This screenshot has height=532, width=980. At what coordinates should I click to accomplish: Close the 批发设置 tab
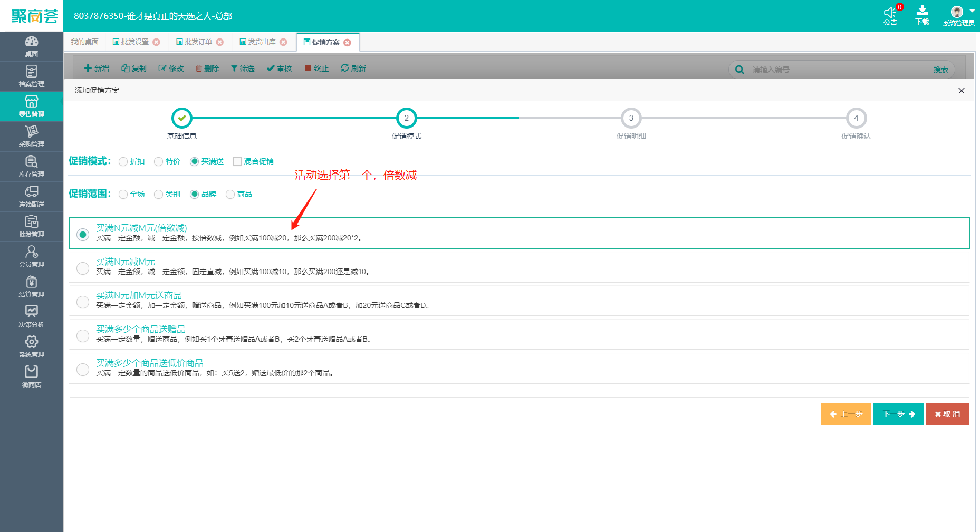click(x=156, y=42)
